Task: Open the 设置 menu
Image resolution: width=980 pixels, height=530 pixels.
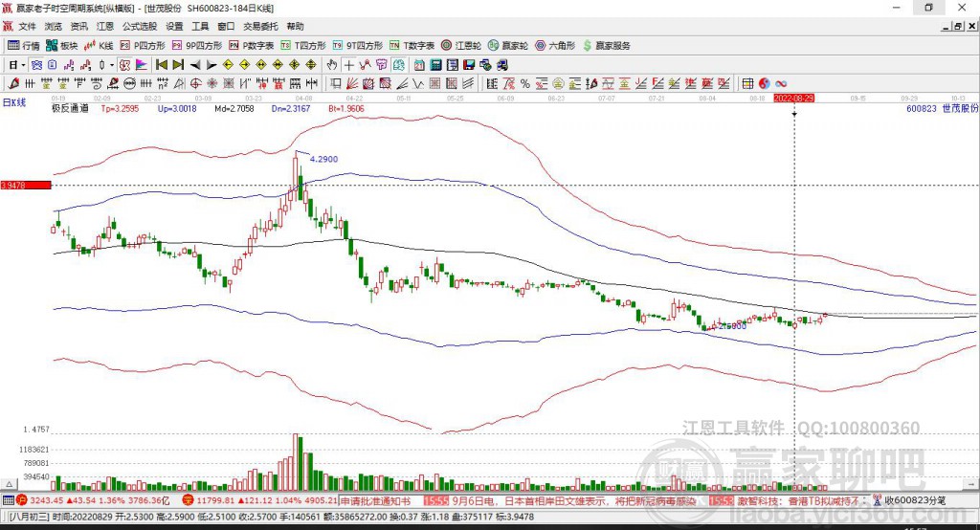Action: coord(174,26)
